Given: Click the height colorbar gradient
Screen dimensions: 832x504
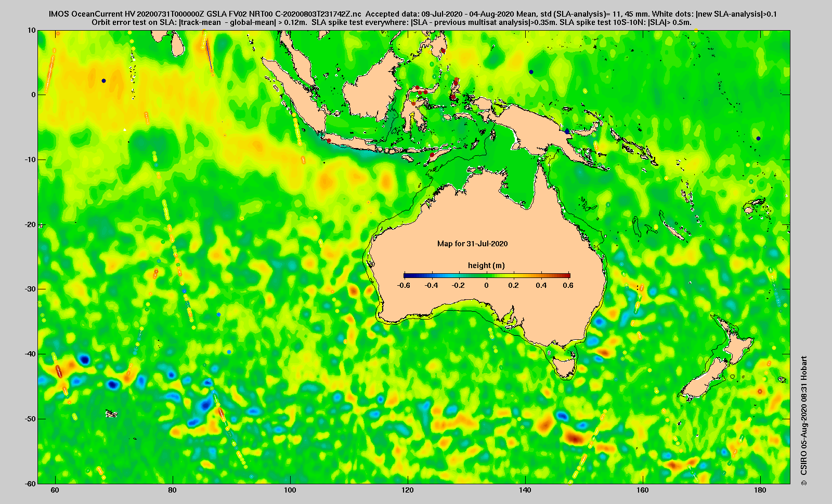Looking at the screenshot, I should (x=487, y=275).
